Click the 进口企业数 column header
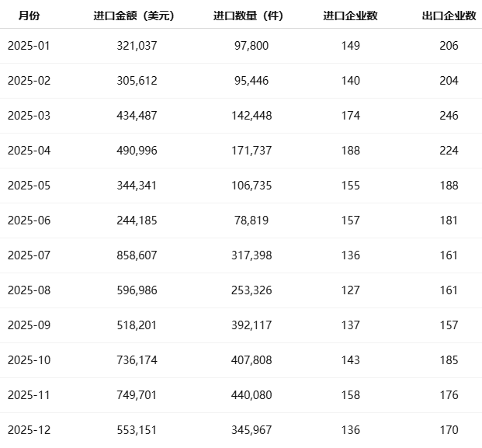This screenshot has height=448, width=482. [x=350, y=16]
